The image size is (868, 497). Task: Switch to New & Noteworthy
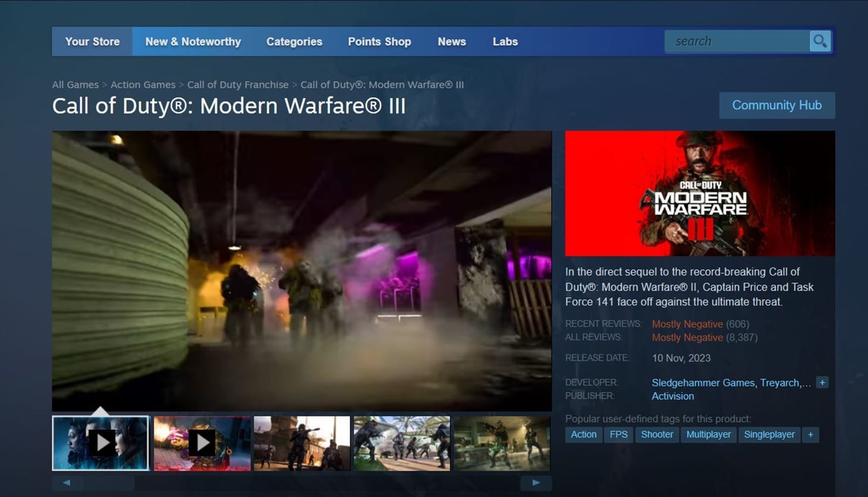tap(193, 42)
